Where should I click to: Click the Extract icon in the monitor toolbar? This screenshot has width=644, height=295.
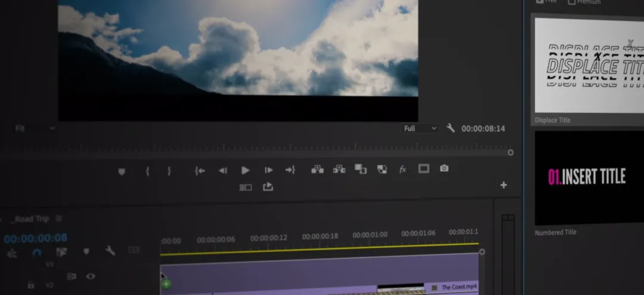click(339, 168)
